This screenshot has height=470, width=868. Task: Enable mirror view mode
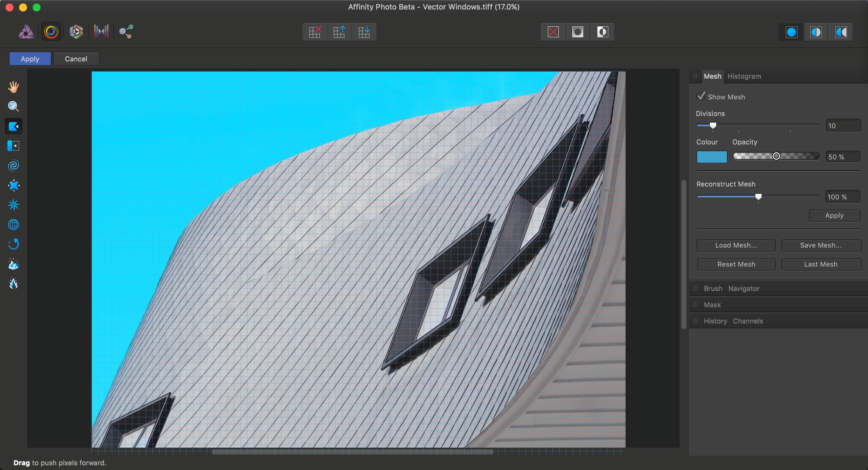[841, 32]
